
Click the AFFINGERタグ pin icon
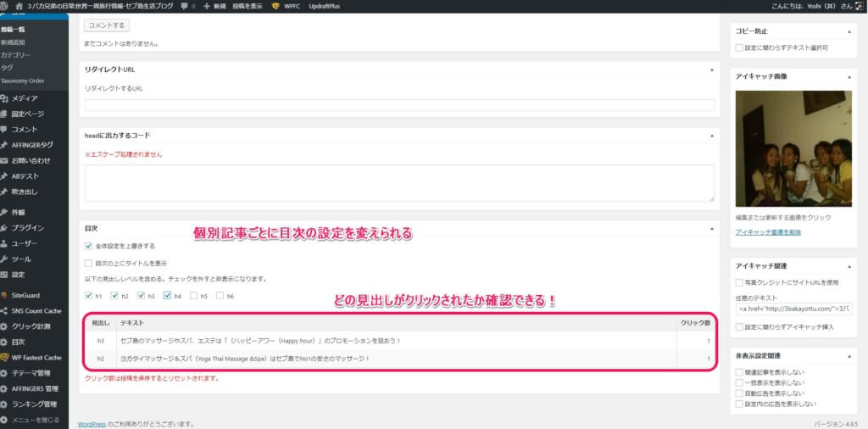4,145
